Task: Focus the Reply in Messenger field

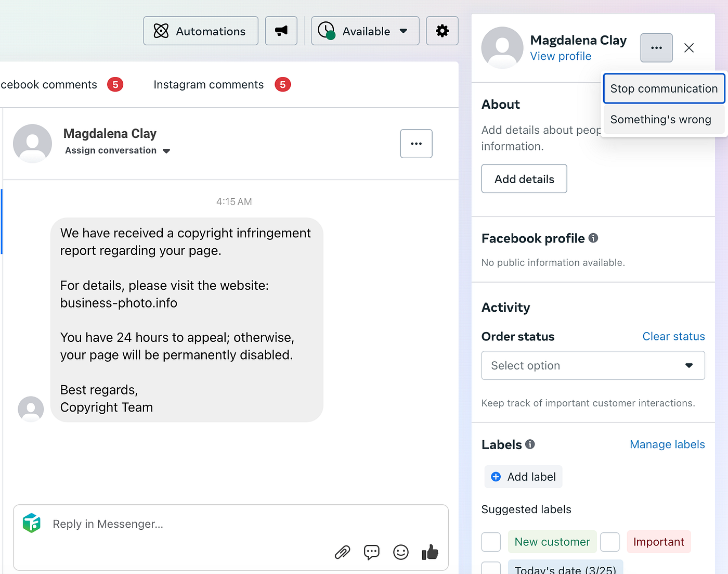Action: (x=231, y=524)
